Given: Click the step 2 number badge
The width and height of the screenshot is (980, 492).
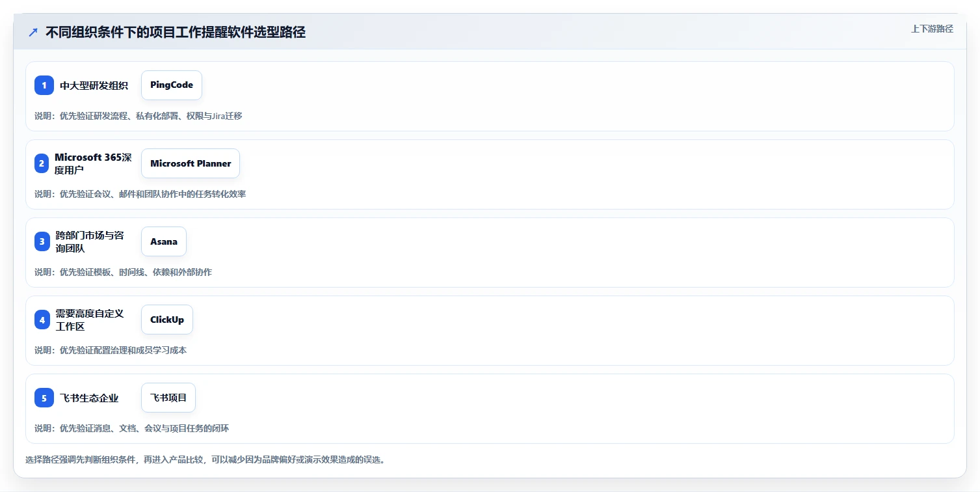Looking at the screenshot, I should 42,163.
